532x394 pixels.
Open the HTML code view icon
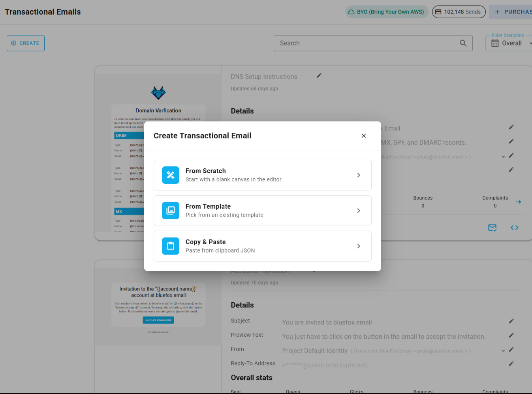coord(514,228)
